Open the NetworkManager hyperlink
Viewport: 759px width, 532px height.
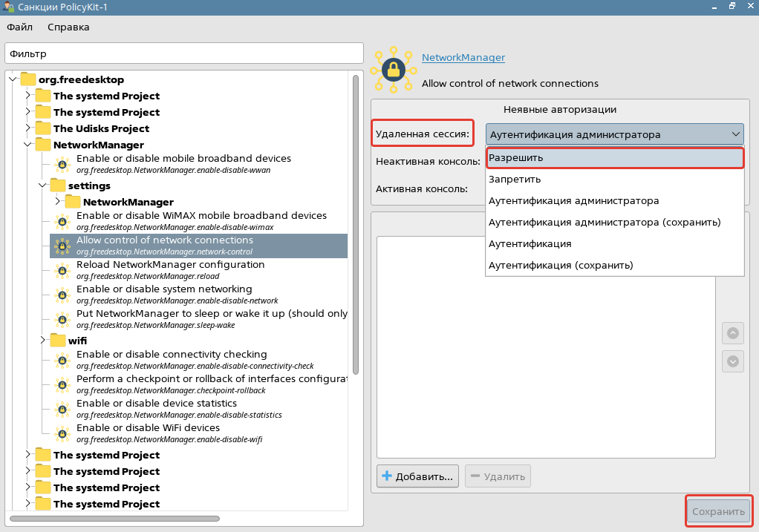tap(463, 57)
